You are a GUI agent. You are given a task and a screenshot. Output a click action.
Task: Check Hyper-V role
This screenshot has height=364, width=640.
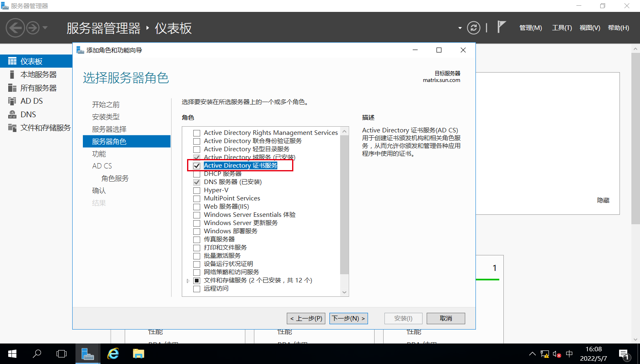tap(197, 190)
